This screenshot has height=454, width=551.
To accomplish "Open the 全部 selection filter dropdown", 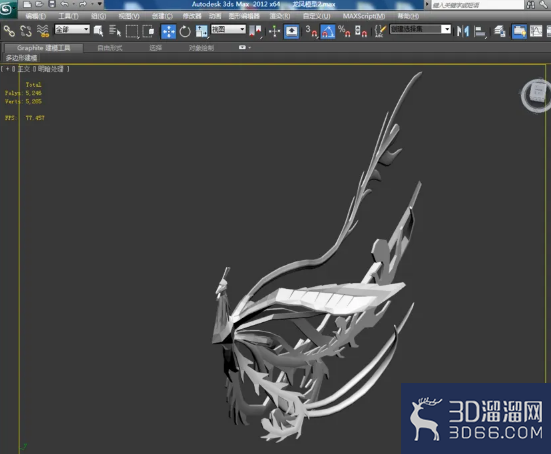I will [72, 29].
